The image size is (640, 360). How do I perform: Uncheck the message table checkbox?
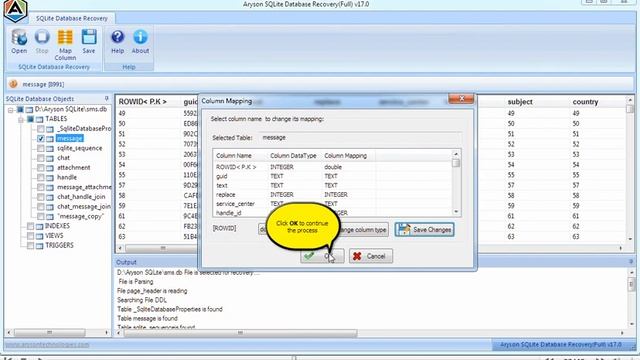coord(40,138)
